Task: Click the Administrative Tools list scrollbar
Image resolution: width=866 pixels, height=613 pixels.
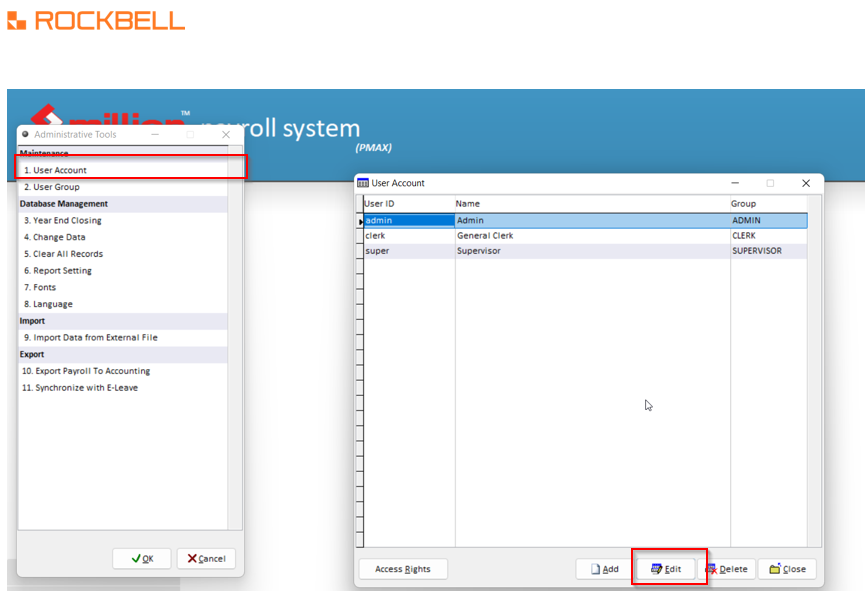Action: (x=235, y=337)
